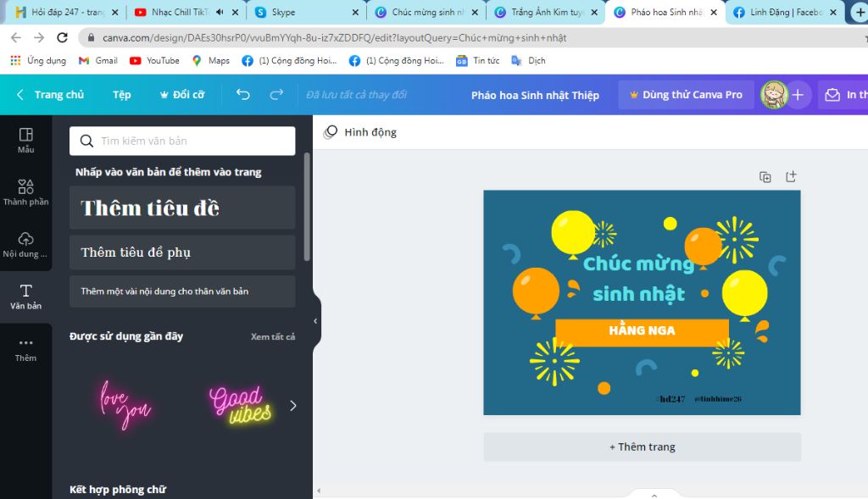Add a heading with Thêm tiêu đề
This screenshot has width=868, height=499.
click(182, 208)
